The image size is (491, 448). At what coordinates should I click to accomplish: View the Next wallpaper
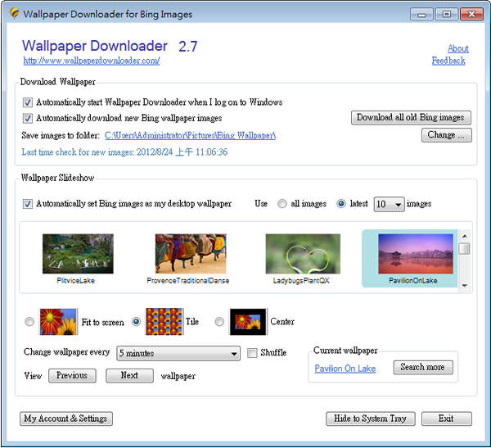point(129,376)
